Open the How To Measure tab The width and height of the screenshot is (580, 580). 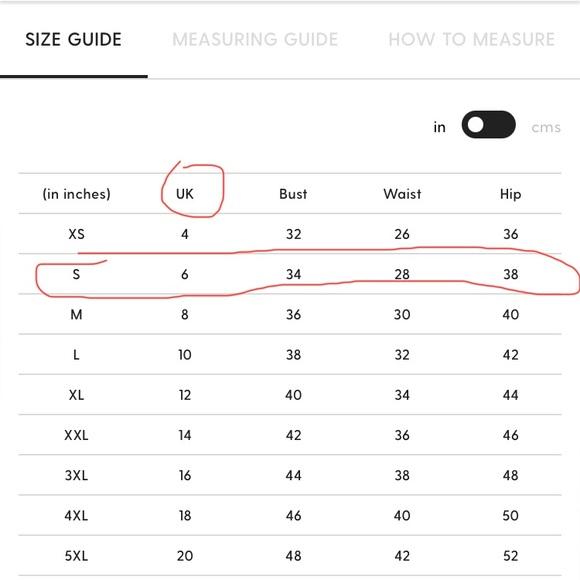coord(472,39)
